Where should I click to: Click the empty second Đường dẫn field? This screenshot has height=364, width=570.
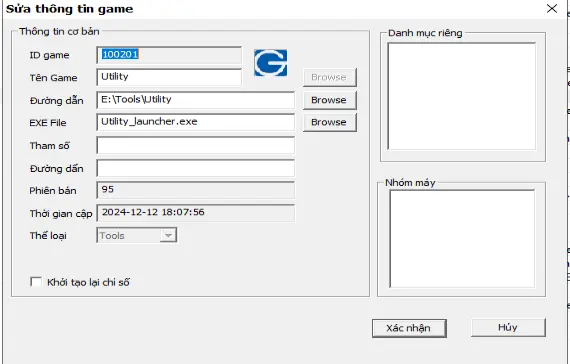pyautogui.click(x=196, y=168)
